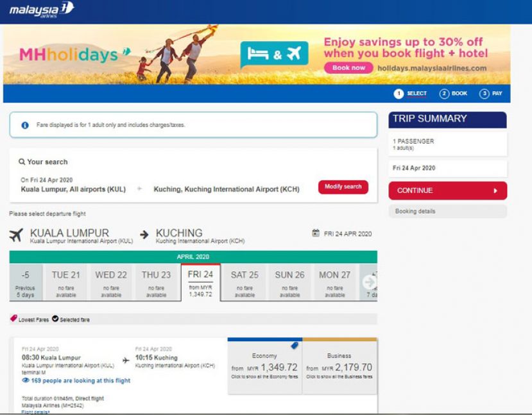Screen dimensions: 532x415
Task: Click the arrow icon between Kuala Lumpur and Kuching
Action: tap(144, 234)
